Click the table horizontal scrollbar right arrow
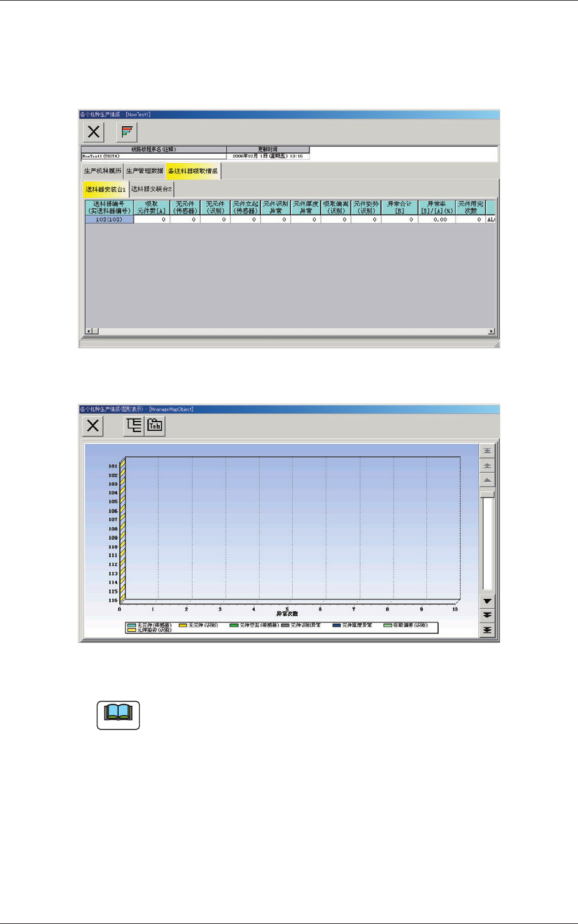The width and height of the screenshot is (578, 924). pos(491,331)
